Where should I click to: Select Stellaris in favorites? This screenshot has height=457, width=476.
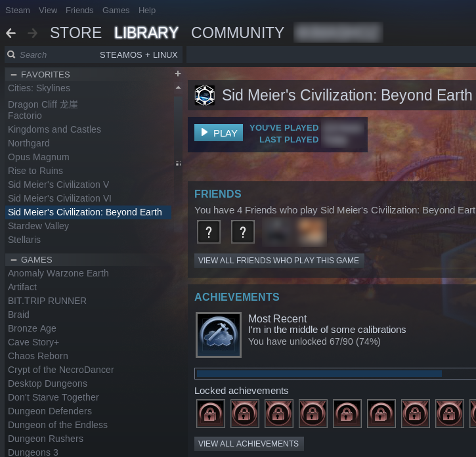24,240
